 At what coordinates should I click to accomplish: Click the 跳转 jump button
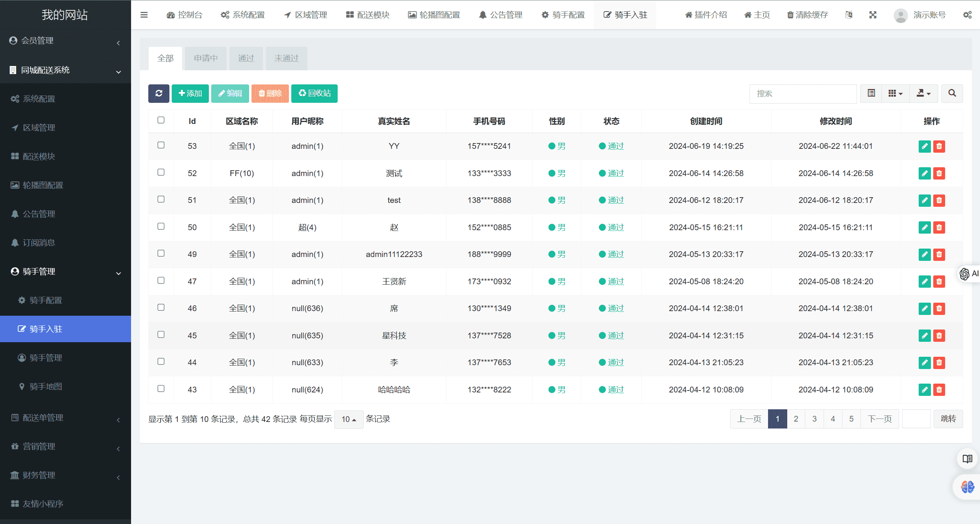[x=948, y=419]
